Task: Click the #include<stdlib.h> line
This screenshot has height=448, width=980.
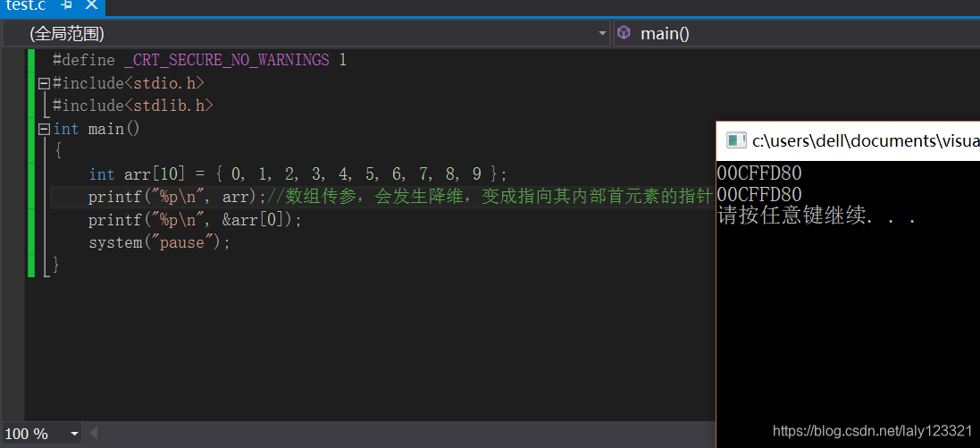Action: pos(133,106)
